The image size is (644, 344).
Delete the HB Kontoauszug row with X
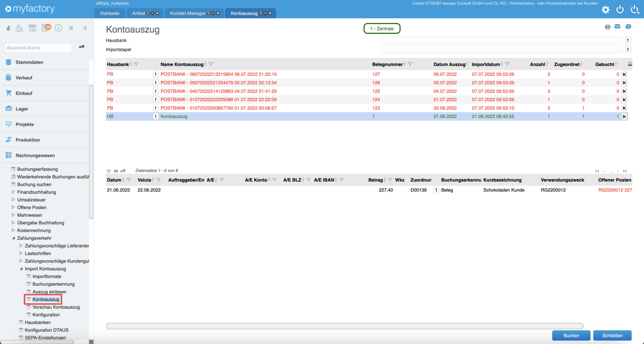[x=624, y=117]
